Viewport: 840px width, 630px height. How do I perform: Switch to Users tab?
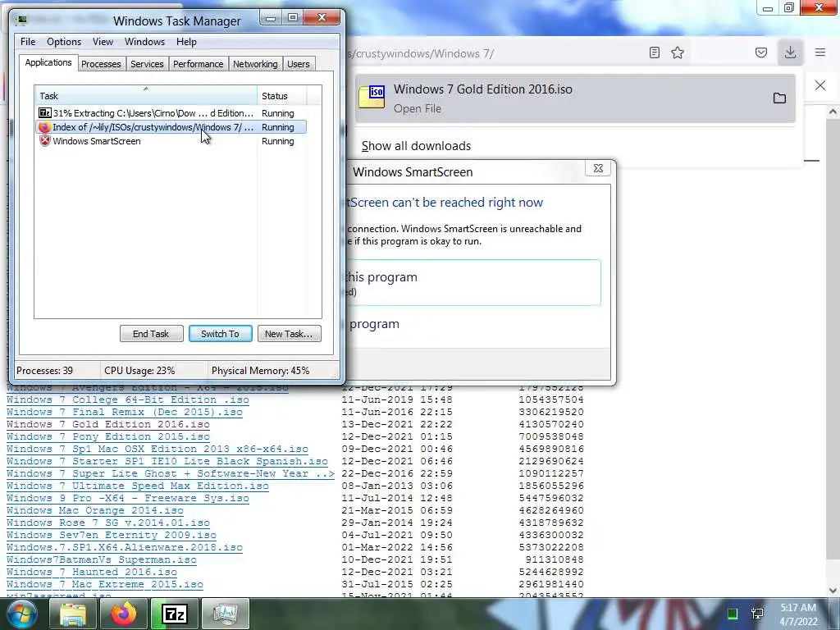[299, 64]
